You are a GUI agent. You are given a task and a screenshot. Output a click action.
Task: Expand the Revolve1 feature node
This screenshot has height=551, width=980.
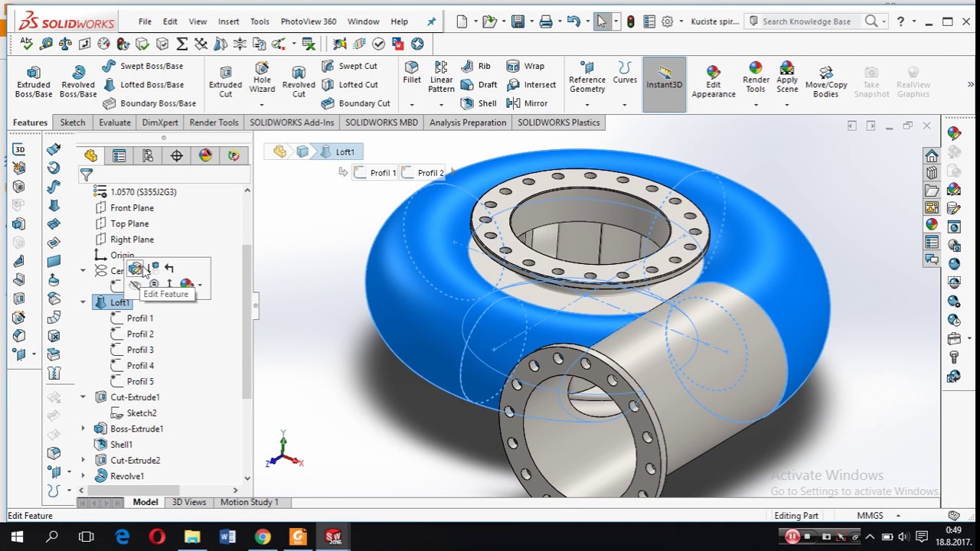point(83,476)
